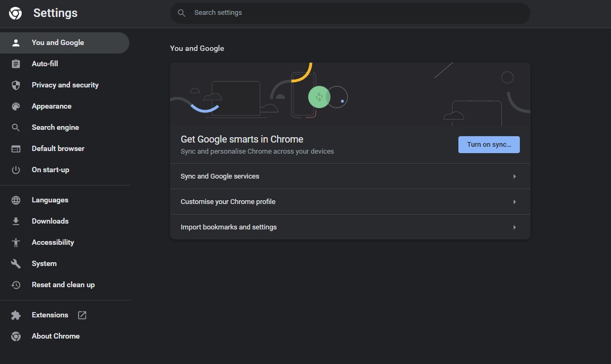611x364 pixels.
Task: Click the palette Appearance icon
Action: tap(15, 106)
